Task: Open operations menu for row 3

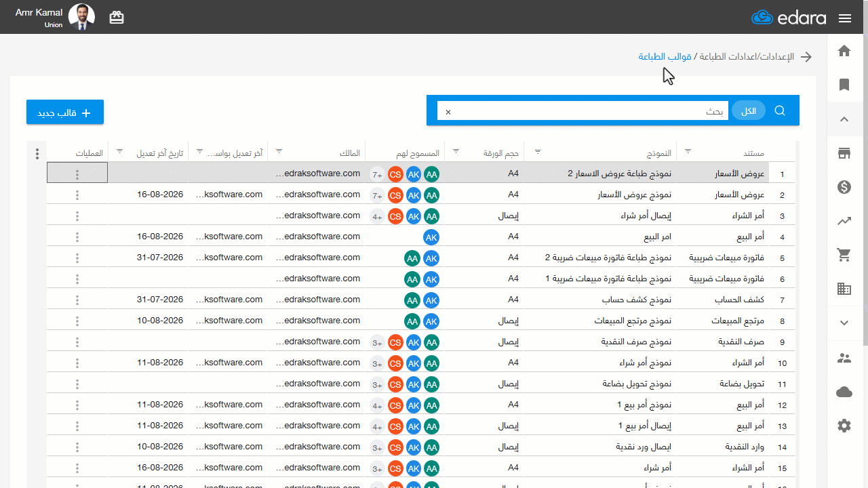Action: tap(77, 216)
